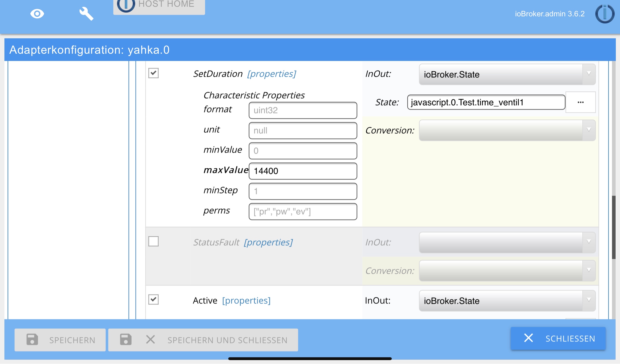620x364 pixels.
Task: Open the wrench settings icon
Action: click(86, 13)
